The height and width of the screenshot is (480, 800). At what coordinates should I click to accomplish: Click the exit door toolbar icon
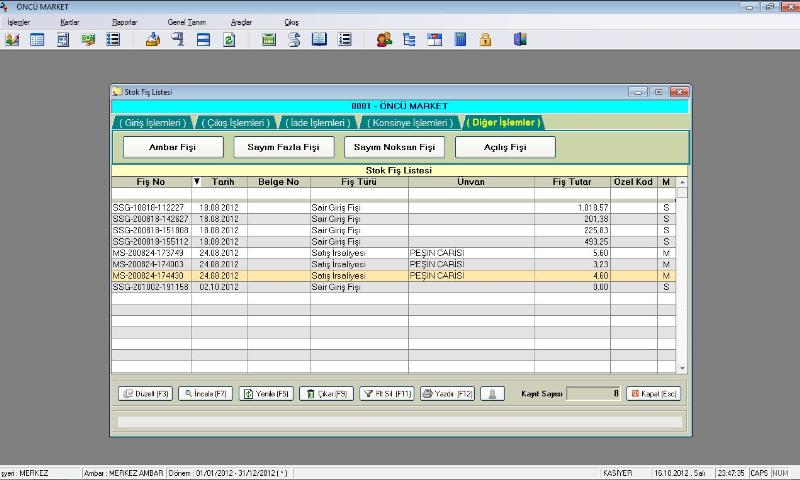tap(520, 40)
